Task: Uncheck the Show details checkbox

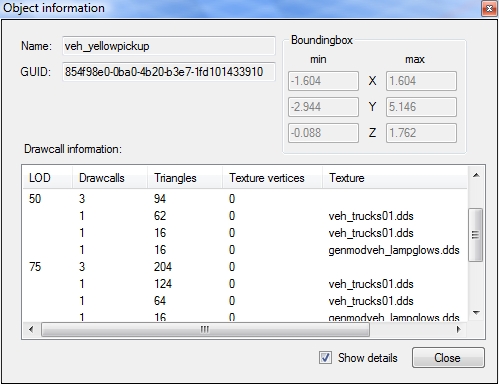Action: pos(325,358)
